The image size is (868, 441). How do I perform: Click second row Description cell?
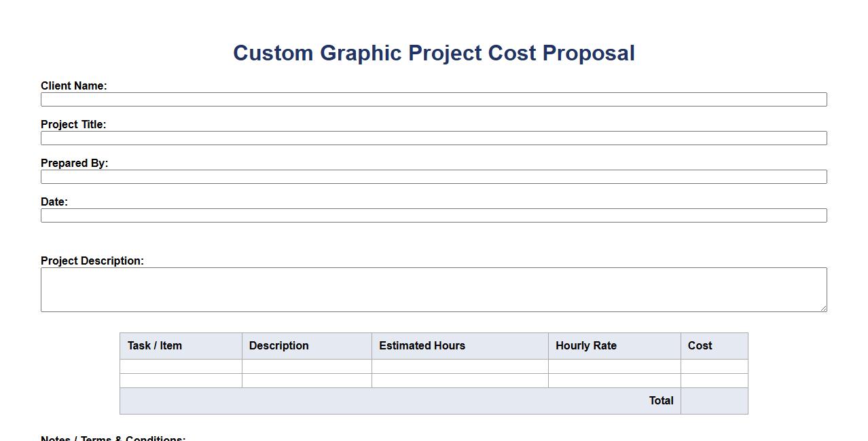(307, 381)
